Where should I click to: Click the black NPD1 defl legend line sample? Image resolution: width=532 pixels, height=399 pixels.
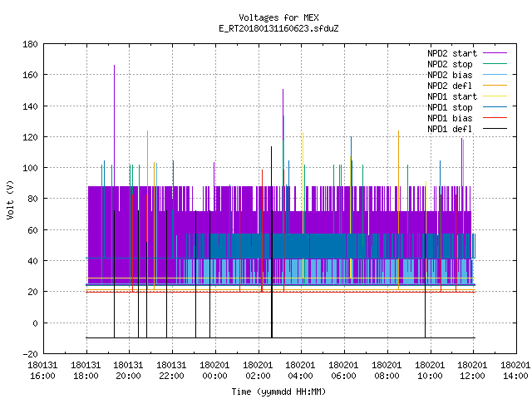pyautogui.click(x=495, y=129)
